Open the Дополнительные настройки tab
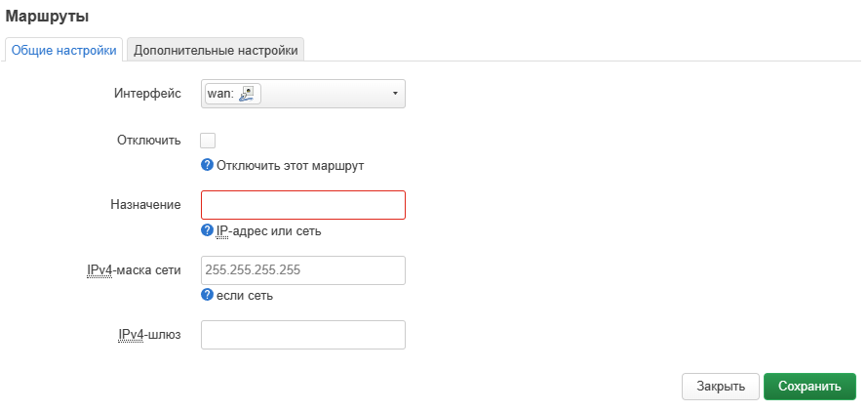 [x=217, y=50]
